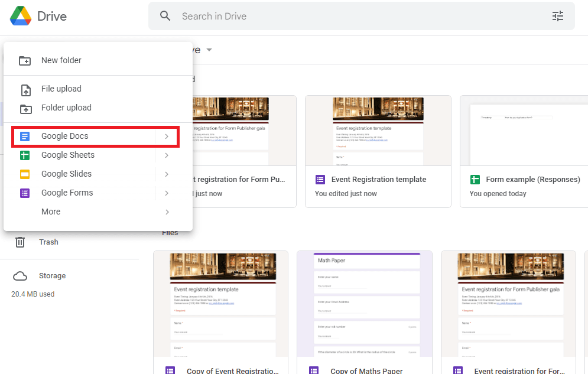Image resolution: width=588 pixels, height=374 pixels.
Task: Expand the Google Slides submenu arrow
Action: tap(167, 174)
